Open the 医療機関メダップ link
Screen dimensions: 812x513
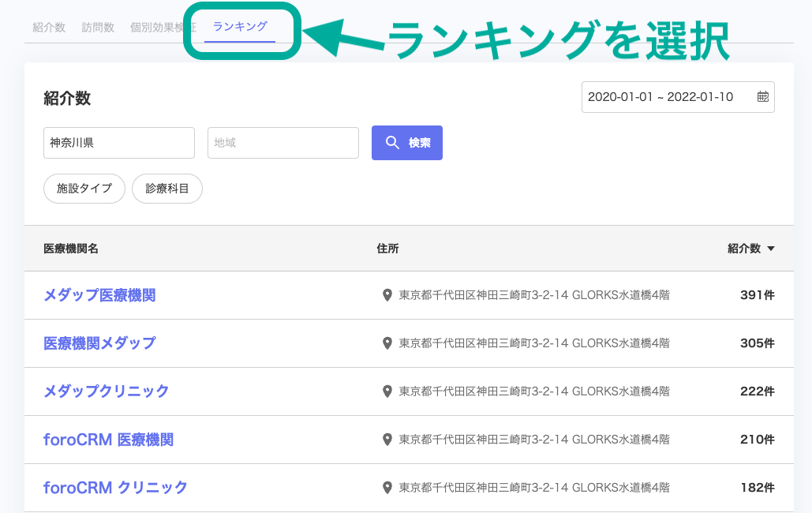point(99,343)
